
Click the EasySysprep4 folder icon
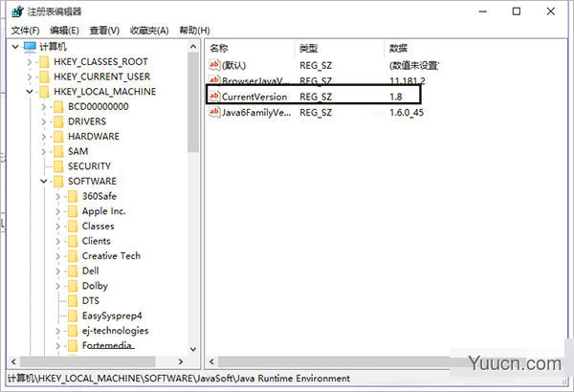coord(73,316)
